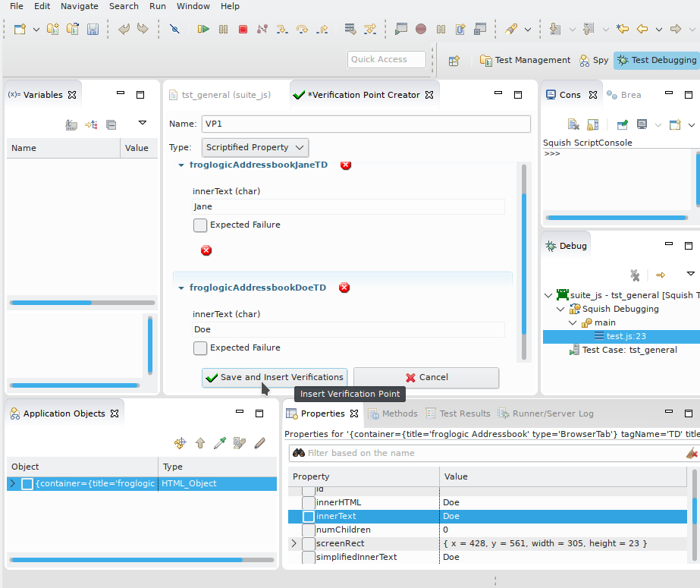The width and height of the screenshot is (700, 588).
Task: Click the red Terminate stop icon
Action: click(x=243, y=30)
